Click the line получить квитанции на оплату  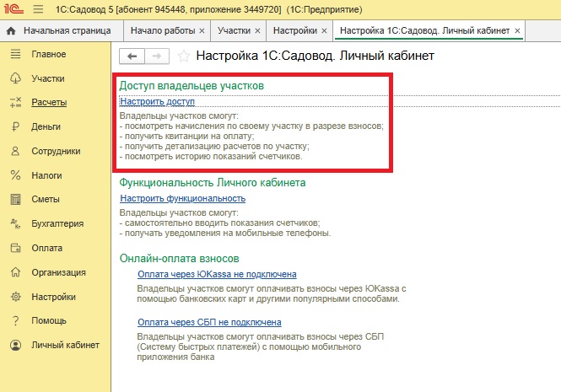186,137
